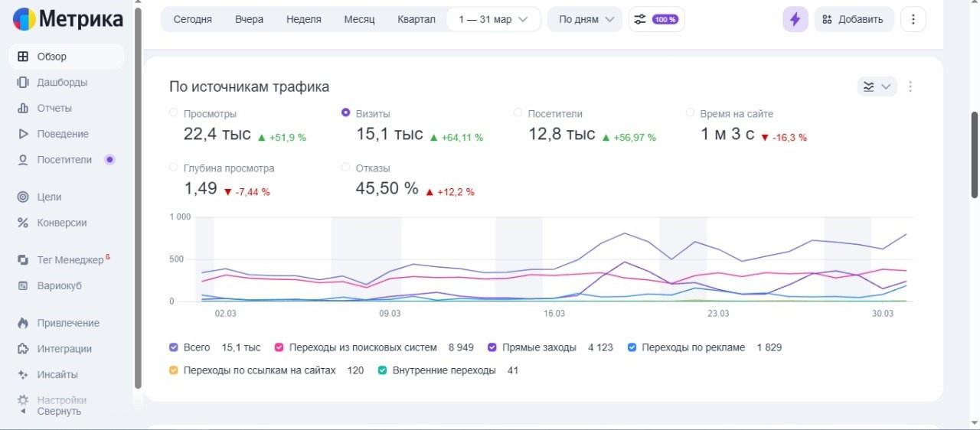Select the Визиты metric radio
The height and width of the screenshot is (430, 980).
[345, 113]
